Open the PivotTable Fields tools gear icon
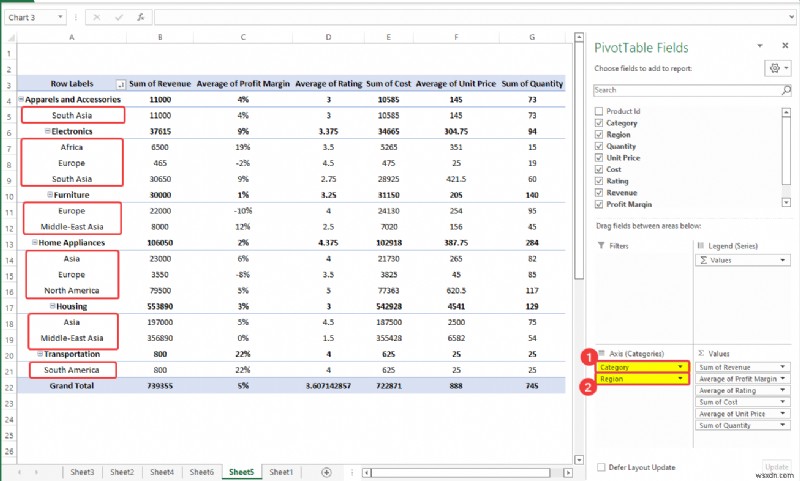 (778, 68)
